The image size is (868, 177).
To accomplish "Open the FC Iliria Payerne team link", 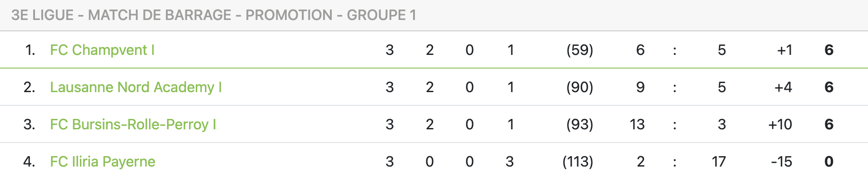I will [103, 162].
